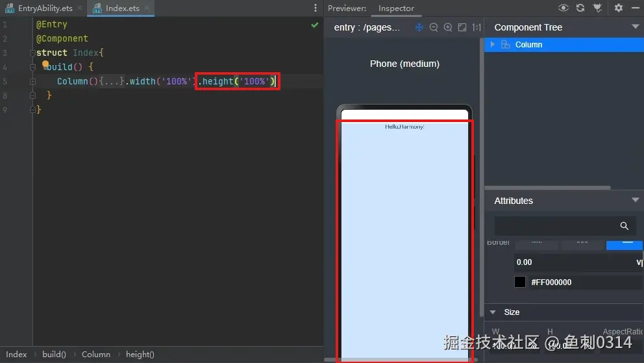Click the .height('100%') code call
Screen dimensions: 644x363
pyautogui.click(x=236, y=81)
